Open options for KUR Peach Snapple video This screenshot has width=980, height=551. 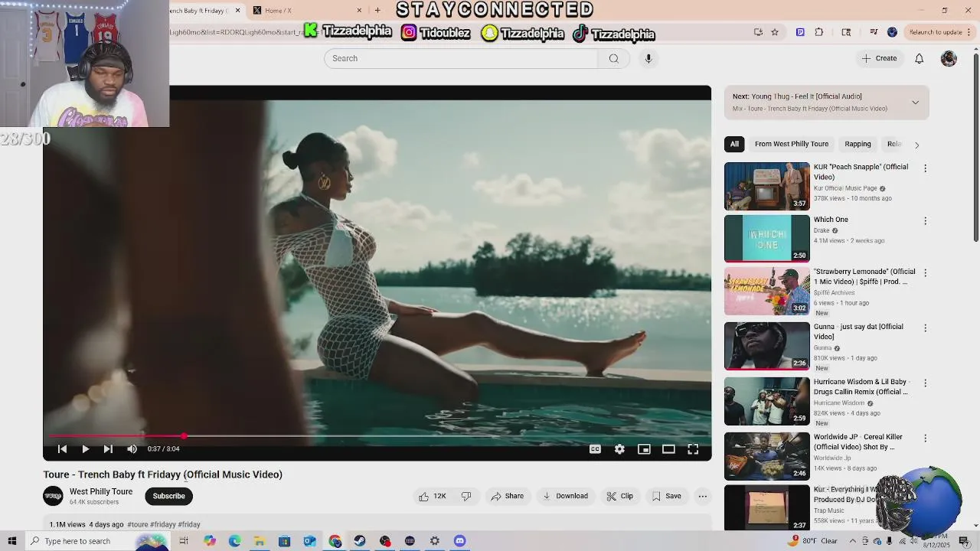click(x=925, y=168)
